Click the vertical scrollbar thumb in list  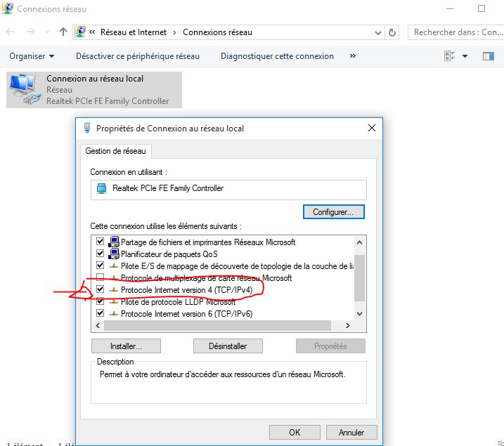coord(360,278)
